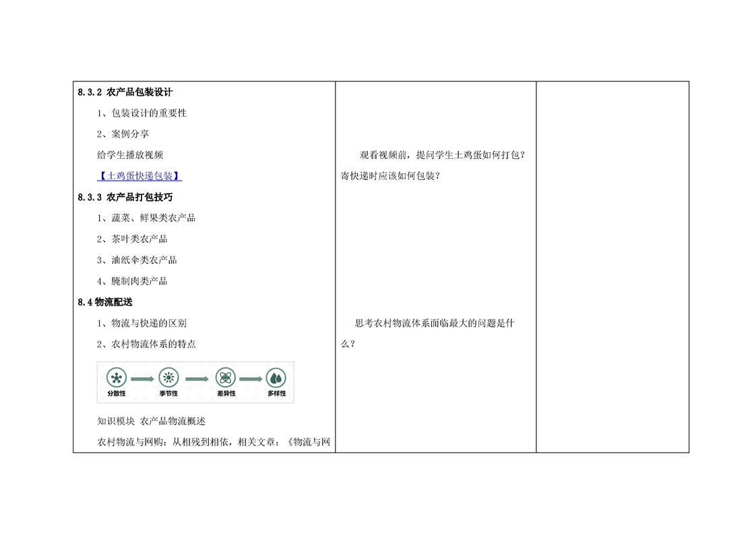Click the 分散性 network icon

(117, 378)
